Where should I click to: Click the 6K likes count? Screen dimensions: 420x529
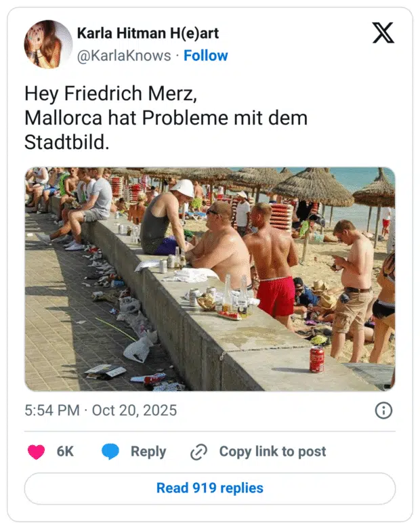(x=65, y=452)
